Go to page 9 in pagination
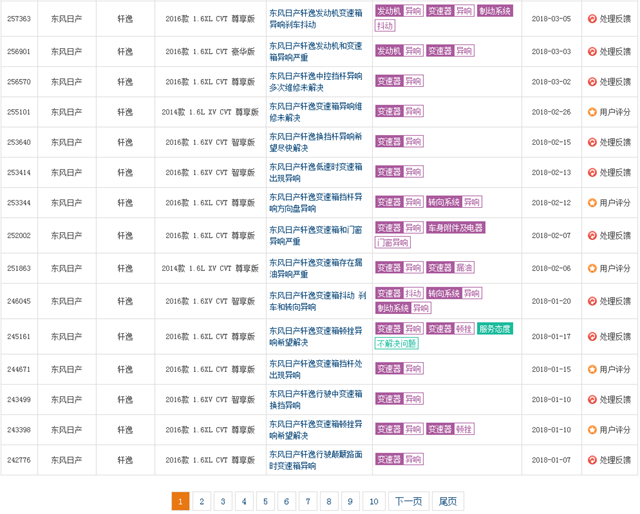 [x=350, y=501]
